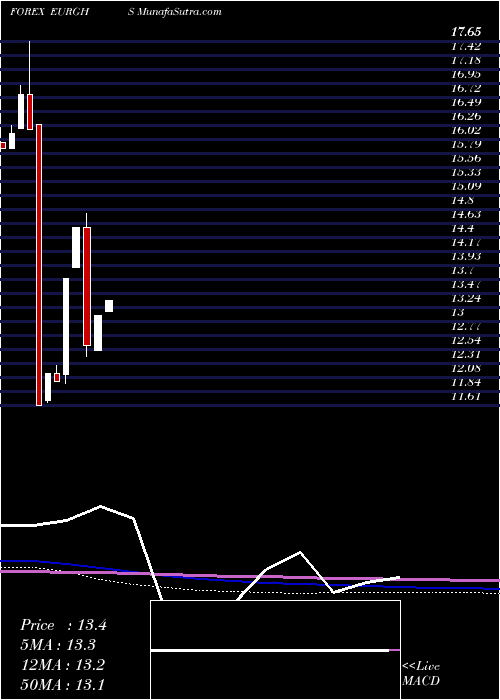Click the Price : 13.4 readout
The height and width of the screenshot is (700, 500).
(x=63, y=625)
